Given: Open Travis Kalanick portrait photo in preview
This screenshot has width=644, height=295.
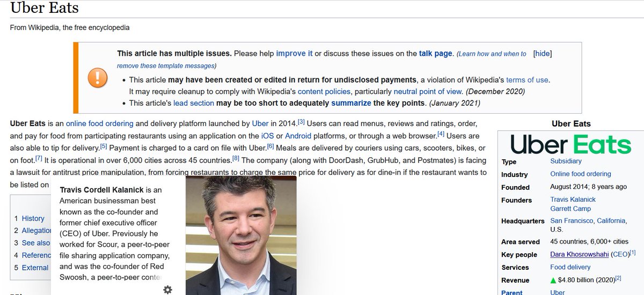Looking at the screenshot, I should coord(241,235).
